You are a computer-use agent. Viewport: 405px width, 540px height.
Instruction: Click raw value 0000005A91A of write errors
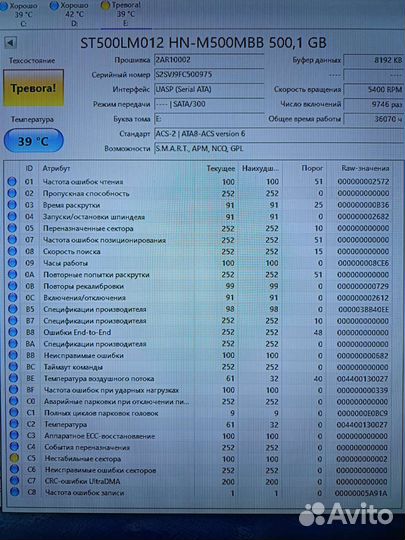pyautogui.click(x=362, y=493)
